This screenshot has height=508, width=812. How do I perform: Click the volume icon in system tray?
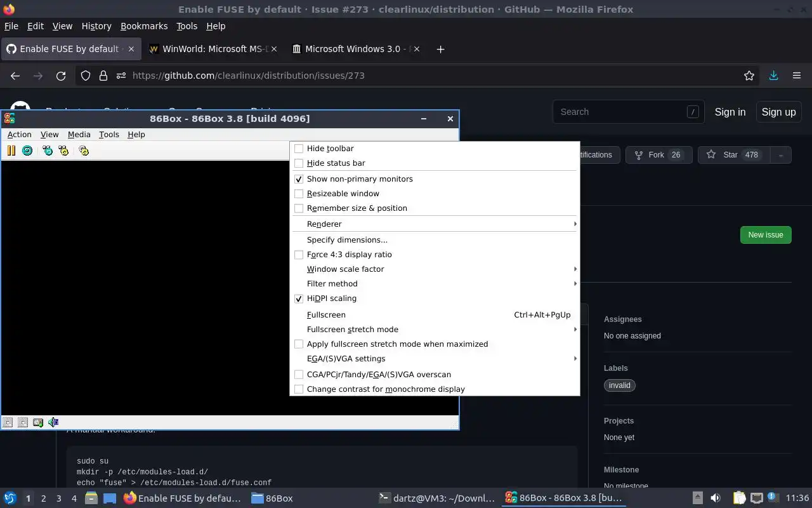point(716,498)
